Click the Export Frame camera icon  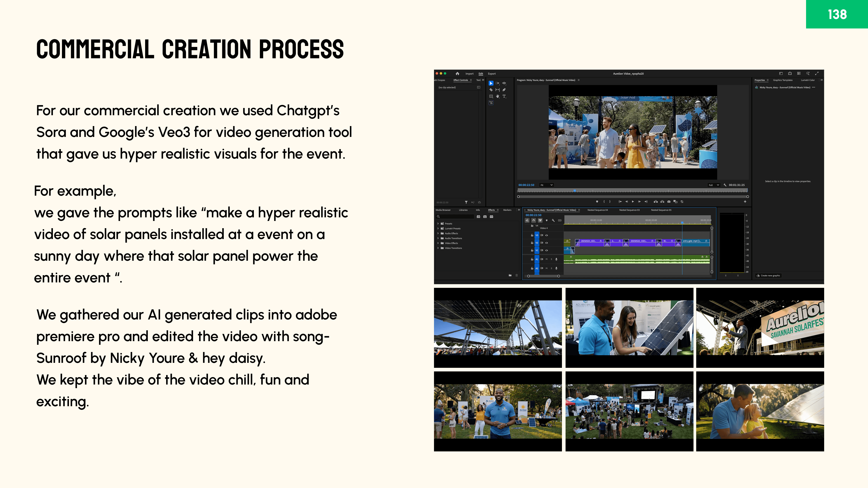click(x=669, y=201)
